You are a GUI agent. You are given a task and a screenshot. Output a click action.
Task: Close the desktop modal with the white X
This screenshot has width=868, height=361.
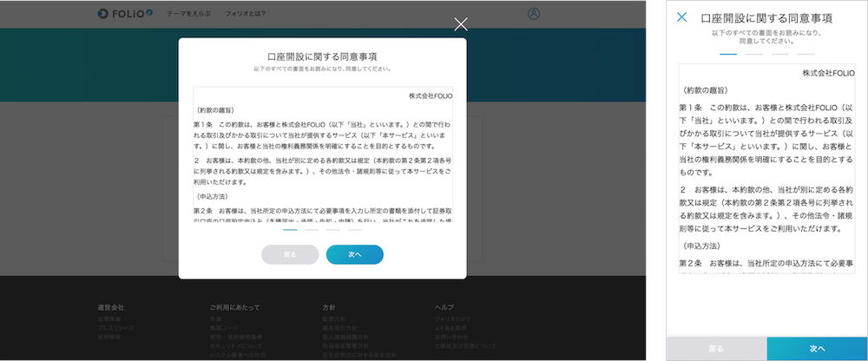click(x=461, y=24)
